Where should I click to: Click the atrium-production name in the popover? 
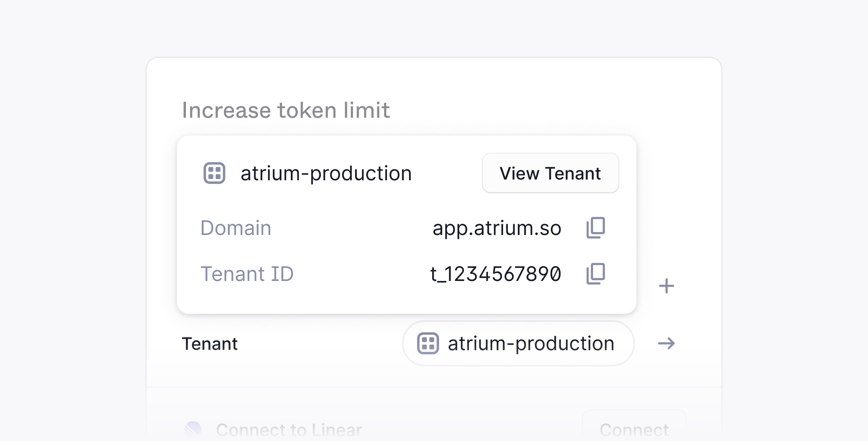click(x=326, y=173)
